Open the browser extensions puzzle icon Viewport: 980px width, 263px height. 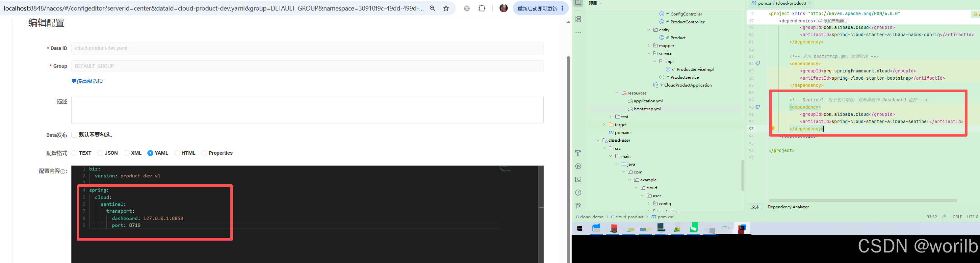tap(482, 8)
